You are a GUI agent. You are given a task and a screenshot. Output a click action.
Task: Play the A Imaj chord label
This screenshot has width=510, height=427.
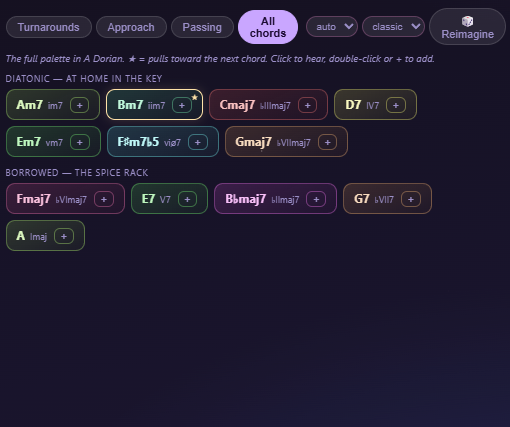tap(21, 236)
